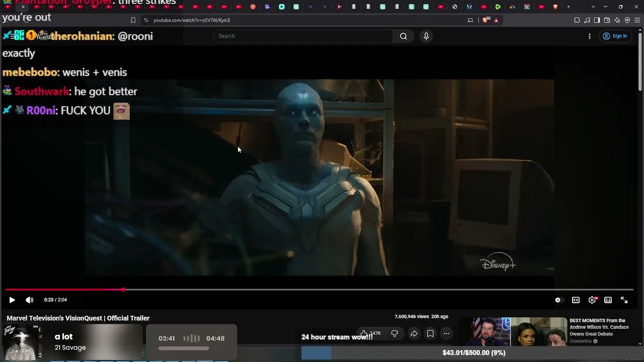
Task: Click the '24 hour stream wow!!!' overlay text
Action: click(x=337, y=337)
